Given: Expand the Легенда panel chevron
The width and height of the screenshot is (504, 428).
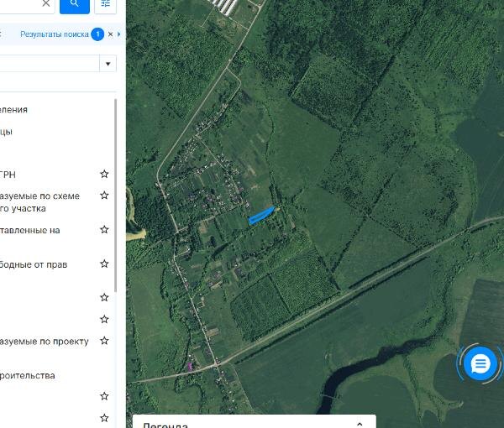Looking at the screenshot, I should pyautogui.click(x=360, y=425).
